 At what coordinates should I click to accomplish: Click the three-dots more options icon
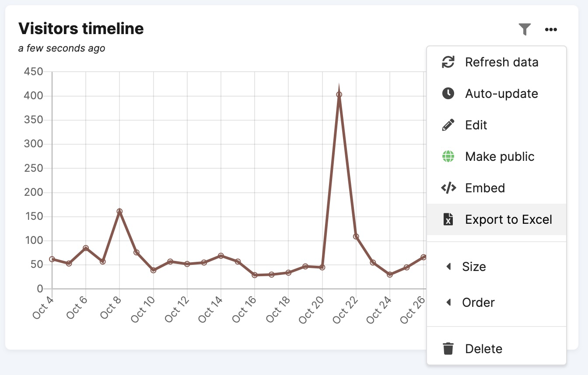click(551, 29)
